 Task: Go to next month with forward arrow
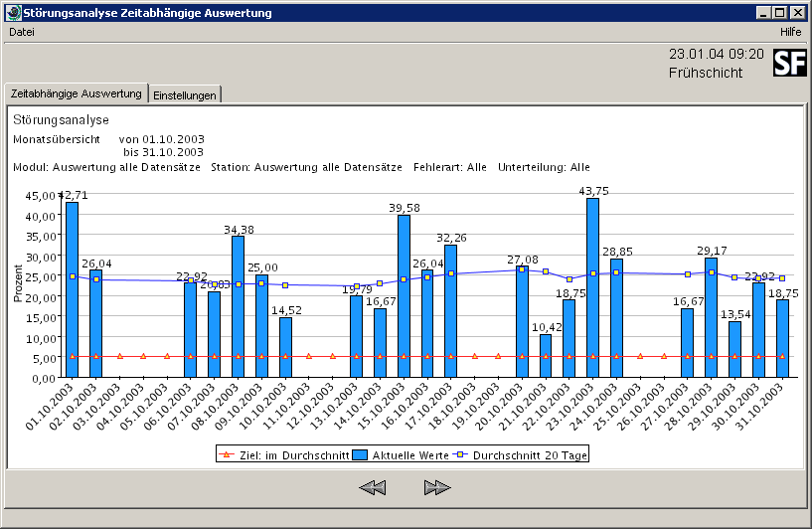pyautogui.click(x=437, y=487)
